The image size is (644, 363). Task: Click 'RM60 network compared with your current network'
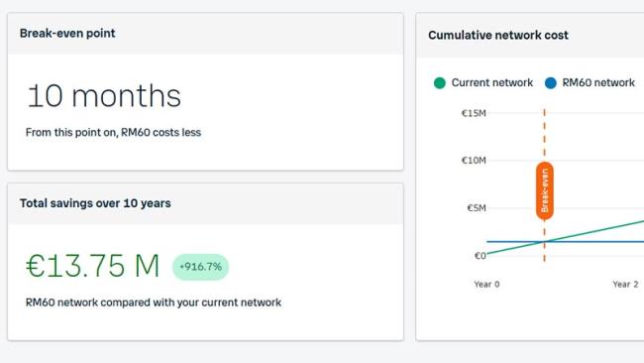pyautogui.click(x=154, y=302)
